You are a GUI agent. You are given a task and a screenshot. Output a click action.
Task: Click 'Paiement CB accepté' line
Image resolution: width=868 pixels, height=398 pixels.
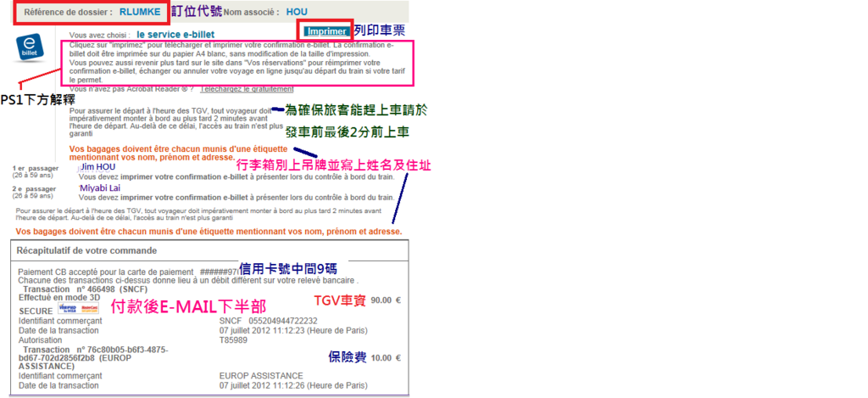(x=129, y=272)
